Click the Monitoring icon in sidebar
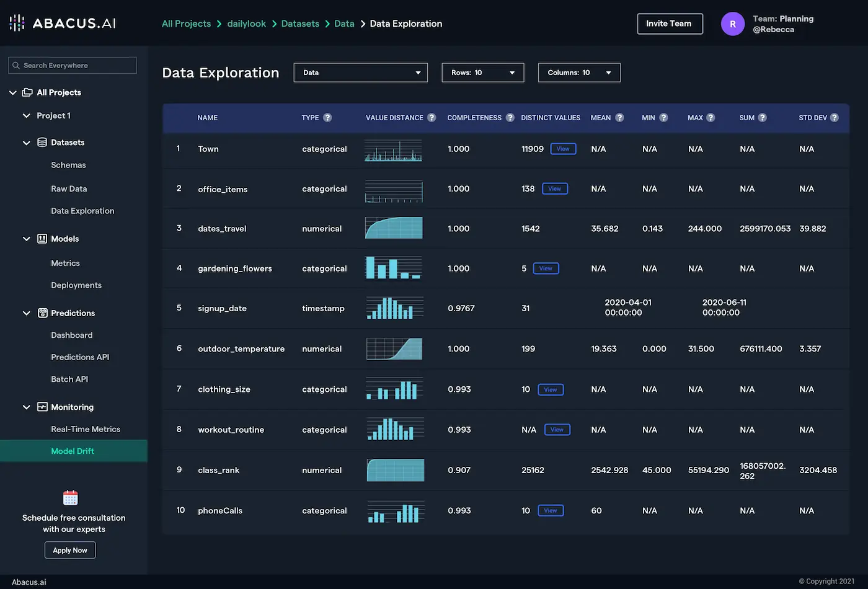 [42, 407]
